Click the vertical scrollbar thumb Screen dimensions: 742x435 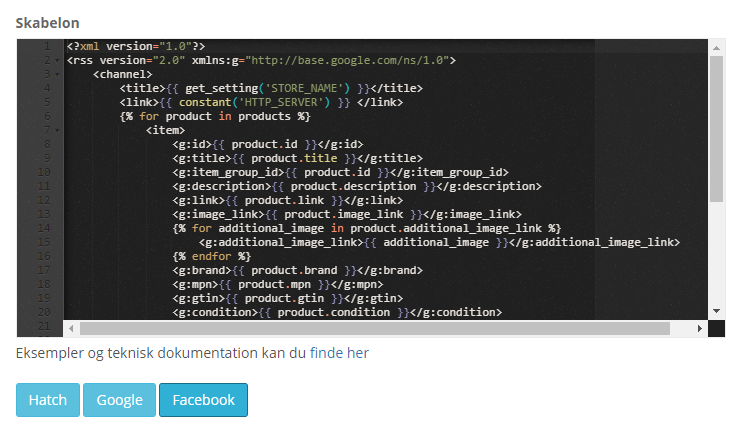pyautogui.click(x=716, y=129)
